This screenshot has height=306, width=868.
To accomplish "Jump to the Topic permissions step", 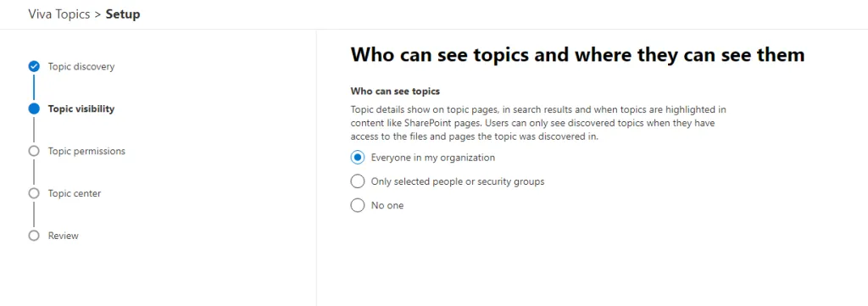I will click(x=87, y=151).
